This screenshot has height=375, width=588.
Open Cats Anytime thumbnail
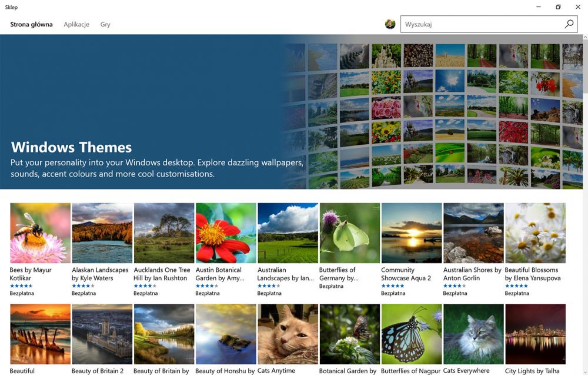tap(288, 334)
